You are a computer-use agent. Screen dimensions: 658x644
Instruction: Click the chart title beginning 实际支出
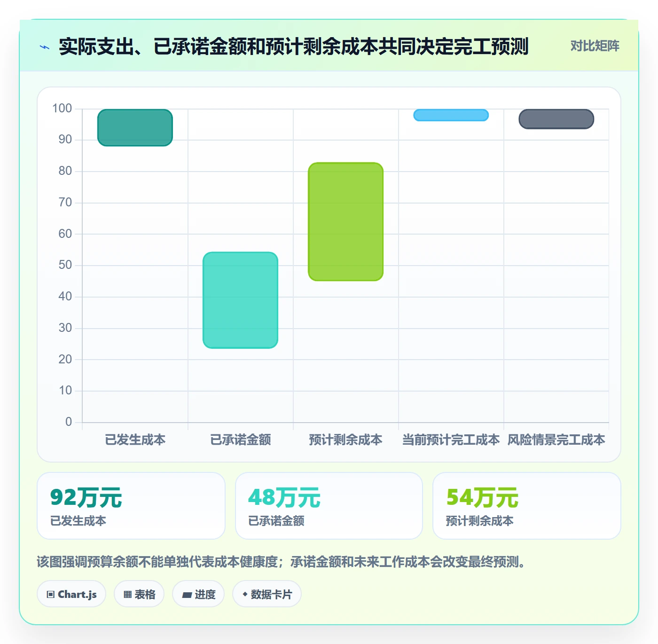point(294,47)
